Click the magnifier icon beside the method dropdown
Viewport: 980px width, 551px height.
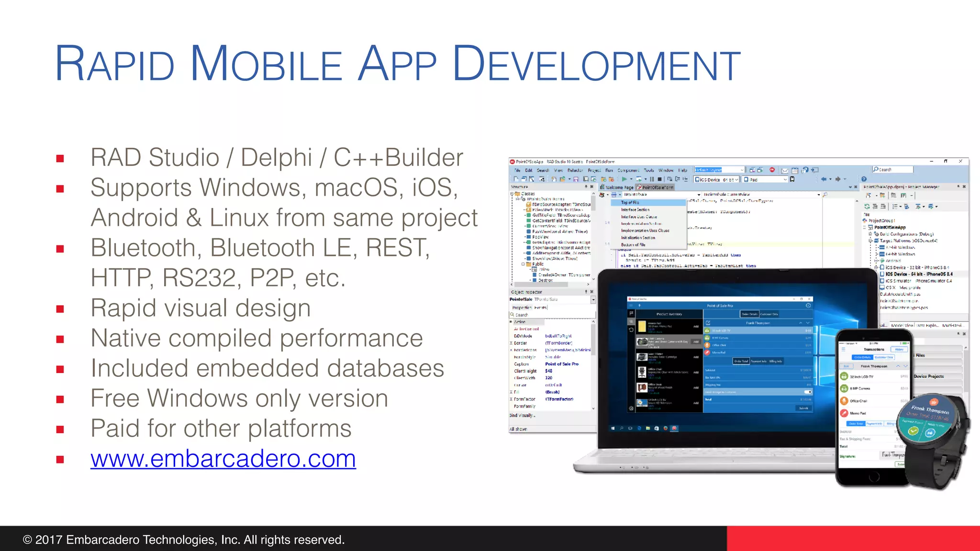825,195
